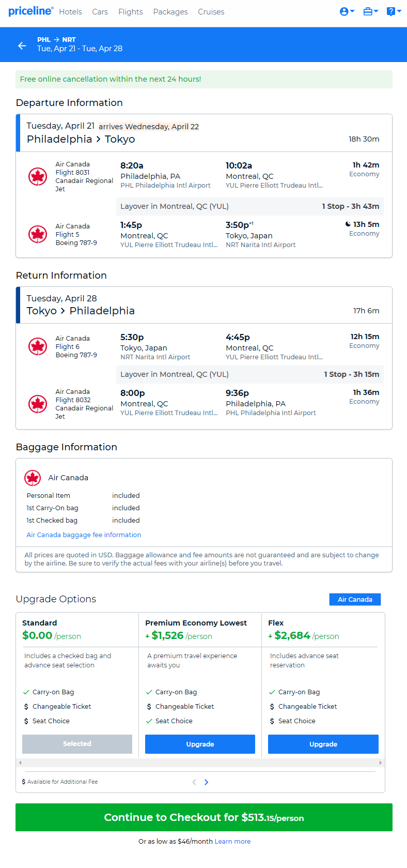Click the Selected Standard fare button
Viewport: 407px width, 868px height.
click(77, 744)
